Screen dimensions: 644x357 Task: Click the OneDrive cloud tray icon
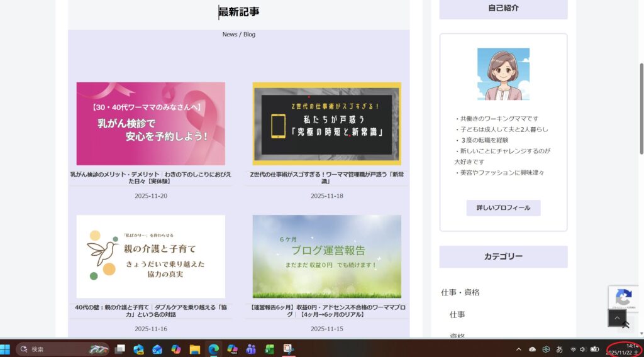click(x=533, y=349)
